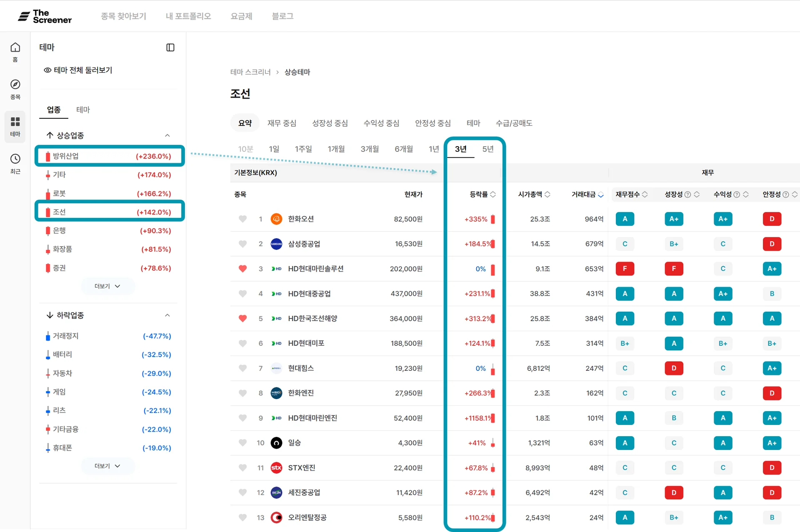The height and width of the screenshot is (532, 800).
Task: Open the recent clock icon
Action: click(x=15, y=159)
